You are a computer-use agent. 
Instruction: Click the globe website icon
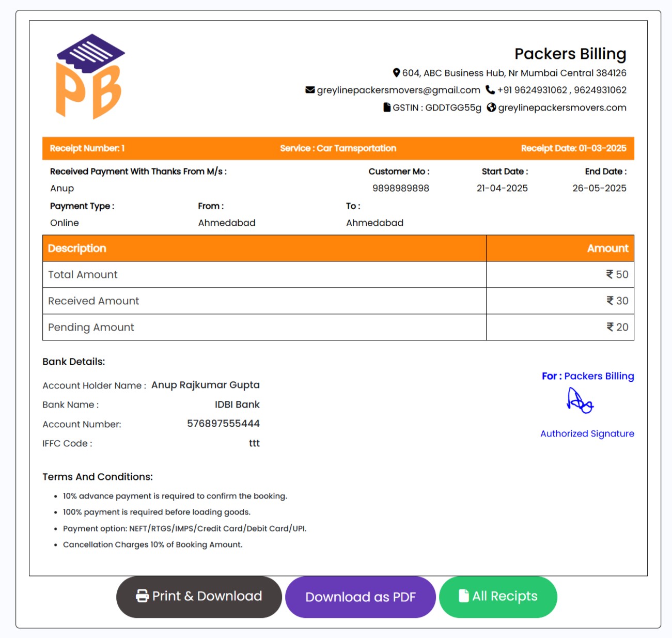click(x=491, y=107)
